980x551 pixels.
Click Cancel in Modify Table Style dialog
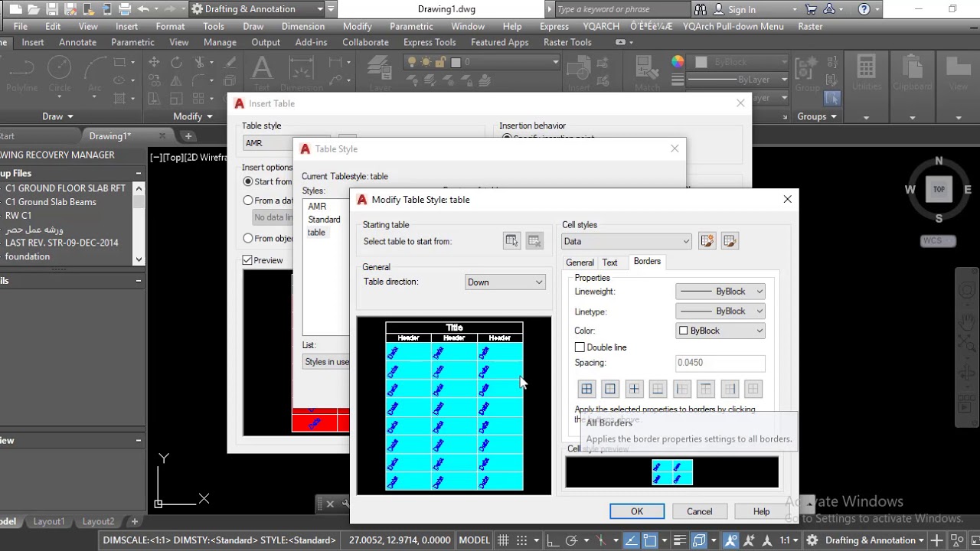point(699,511)
